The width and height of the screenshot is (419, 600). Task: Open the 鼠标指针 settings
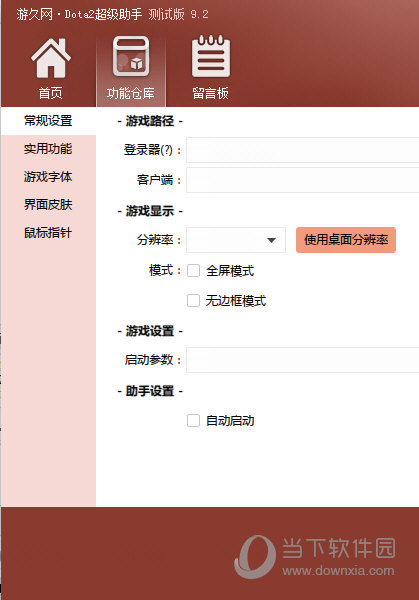tap(48, 232)
